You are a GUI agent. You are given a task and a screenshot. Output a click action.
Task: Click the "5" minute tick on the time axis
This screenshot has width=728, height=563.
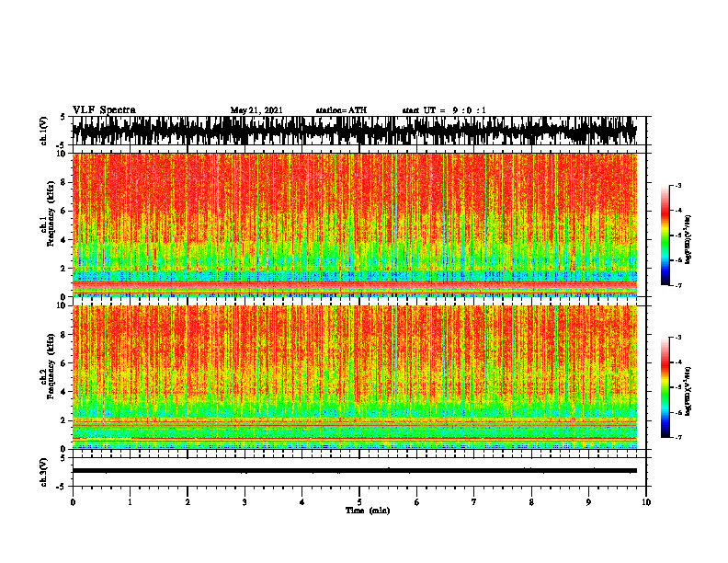pos(359,502)
